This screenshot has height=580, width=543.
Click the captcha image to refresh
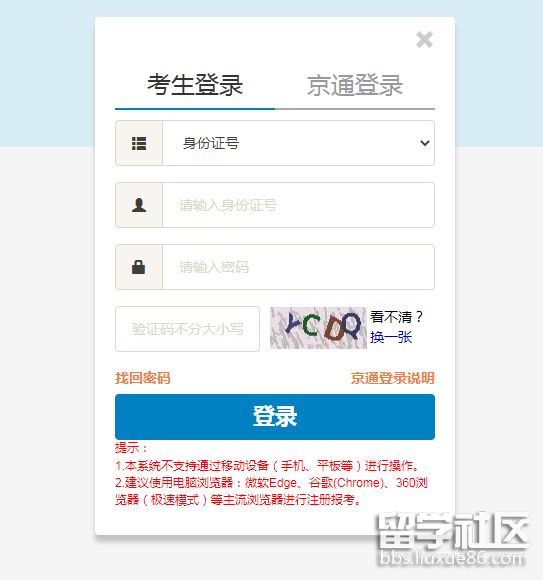click(318, 328)
